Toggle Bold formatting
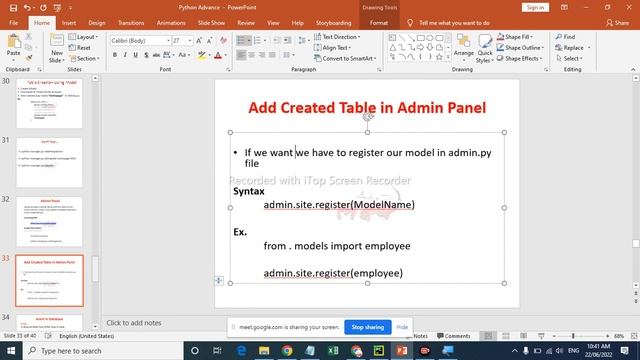Screen dimensions: 640x360 (115, 55)
